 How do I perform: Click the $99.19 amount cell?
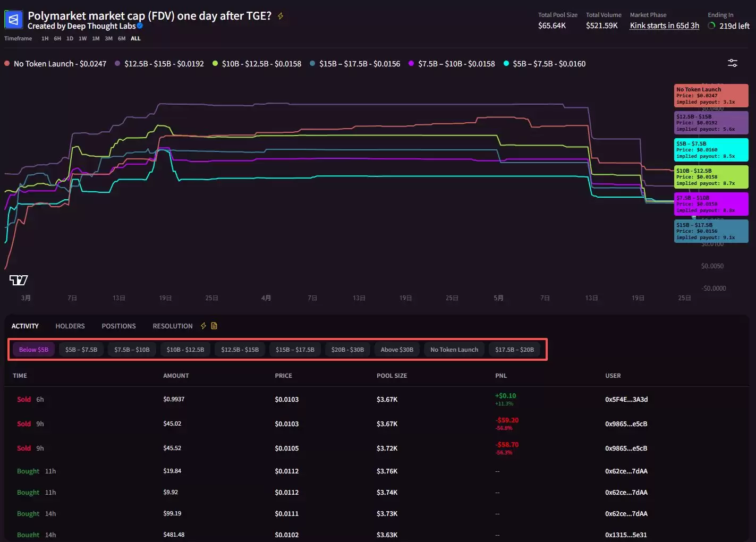[x=172, y=513]
